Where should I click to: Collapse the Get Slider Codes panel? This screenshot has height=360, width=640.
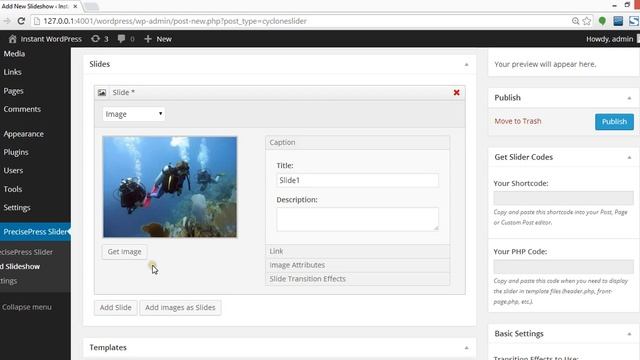point(629,158)
